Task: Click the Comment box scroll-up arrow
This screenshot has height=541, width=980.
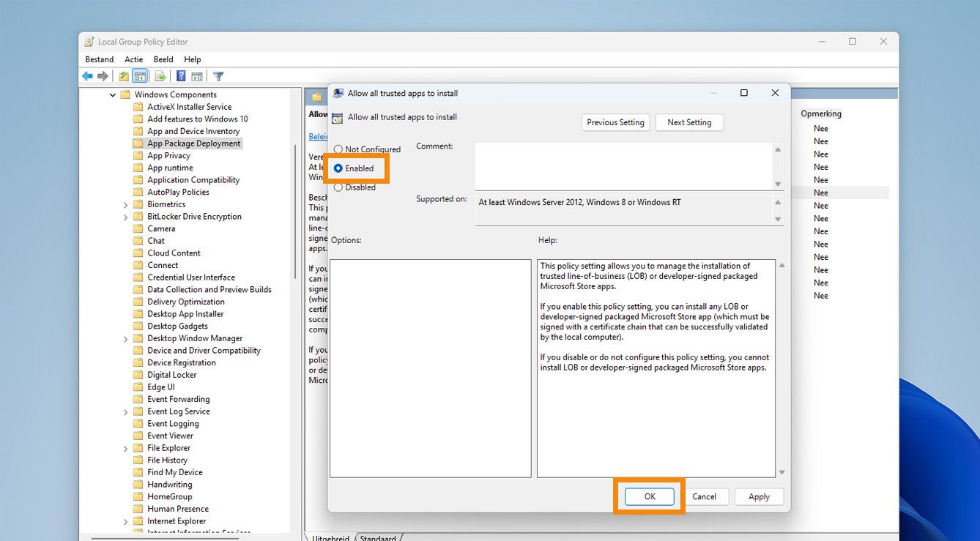Action: point(778,149)
